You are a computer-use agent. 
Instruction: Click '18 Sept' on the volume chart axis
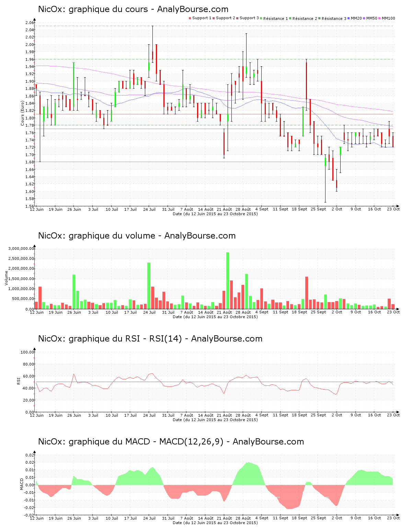tap(299, 312)
